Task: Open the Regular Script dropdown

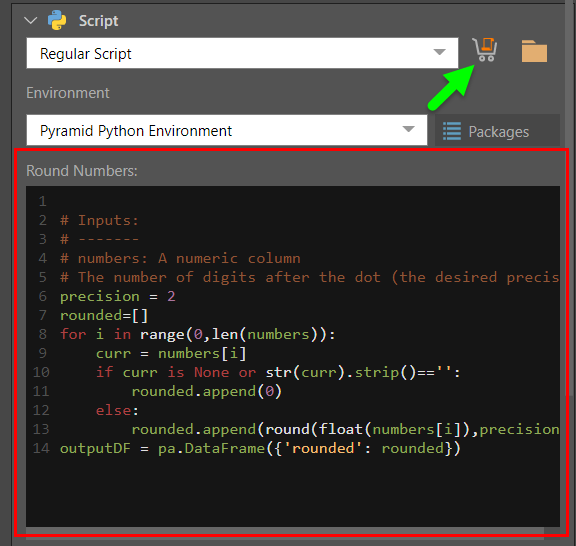Action: pos(242,53)
